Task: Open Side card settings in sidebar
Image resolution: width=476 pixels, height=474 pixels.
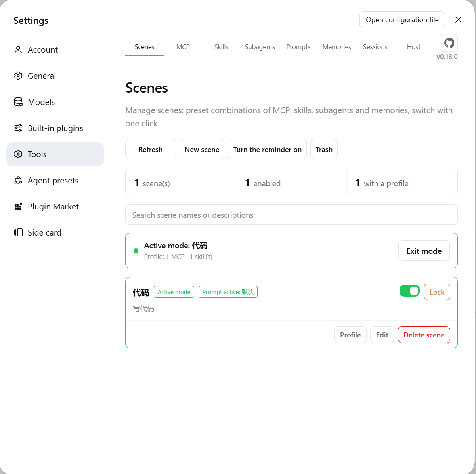Action: pyautogui.click(x=55, y=233)
